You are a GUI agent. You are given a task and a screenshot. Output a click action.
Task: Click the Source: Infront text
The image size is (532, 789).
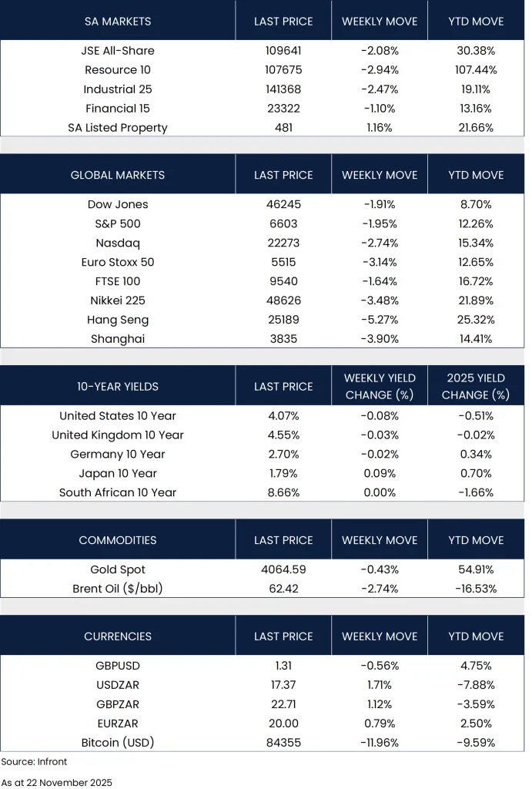pos(35,762)
